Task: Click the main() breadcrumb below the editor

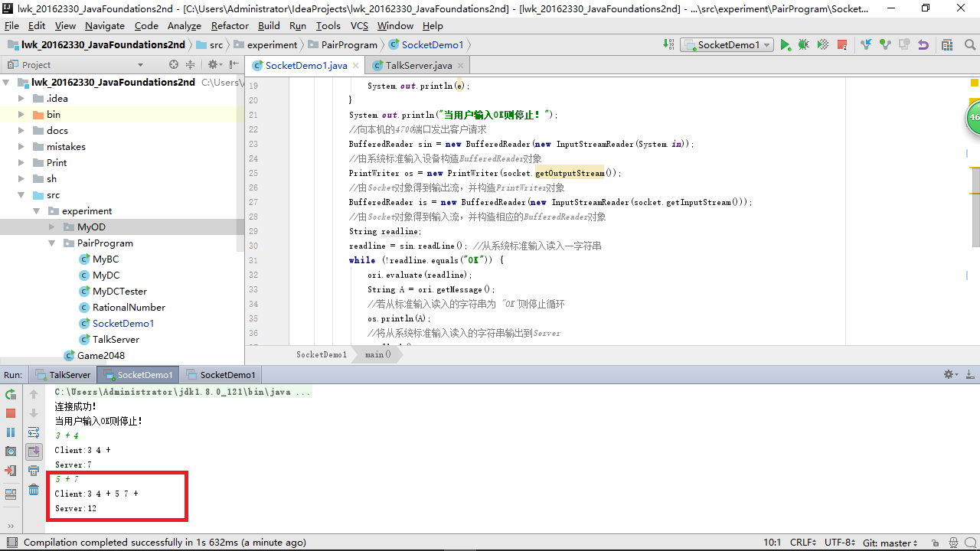Action: coord(378,354)
